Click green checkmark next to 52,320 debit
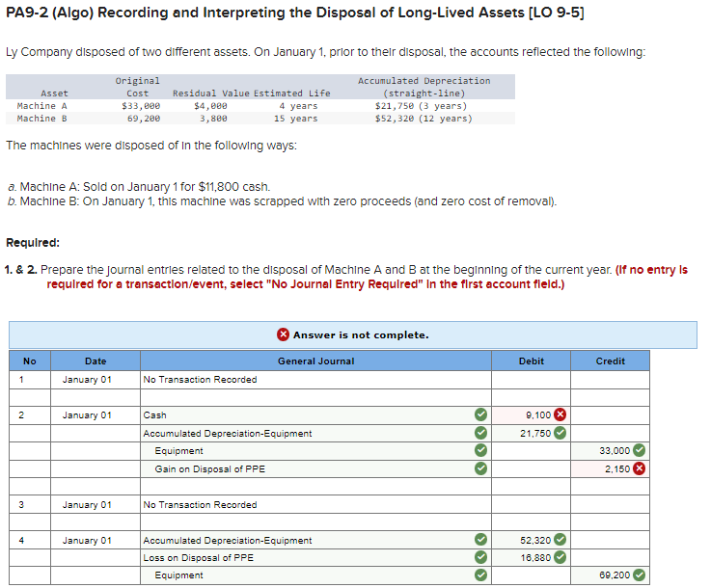Viewport: 711px width, 588px height. pyautogui.click(x=560, y=541)
